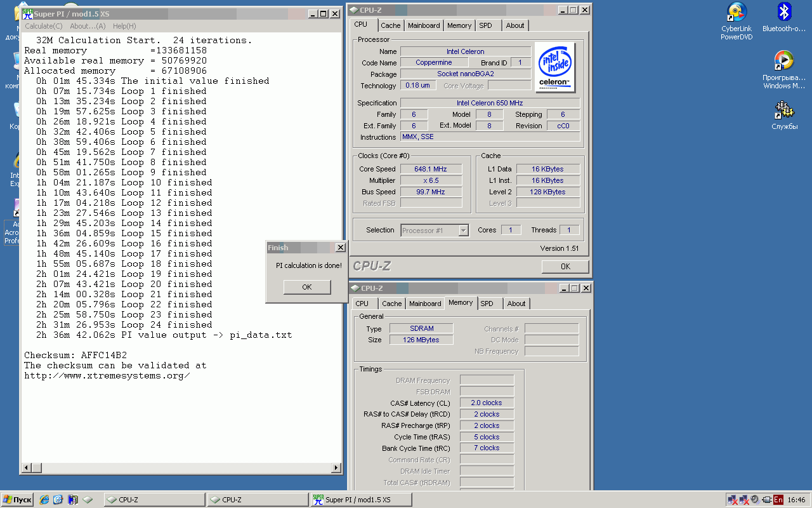Switch to Cache tab in the upper CPU-Z window
Viewport: 812px width, 508px height.
click(x=391, y=25)
